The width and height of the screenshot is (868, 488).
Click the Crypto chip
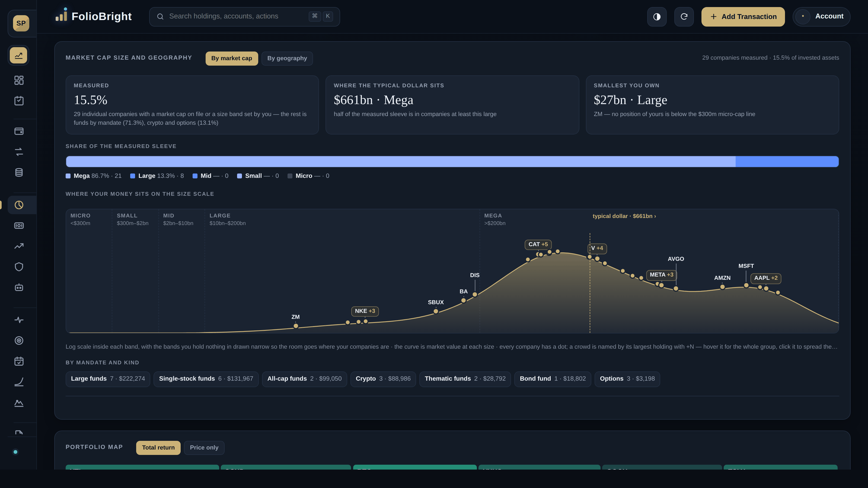(383, 379)
